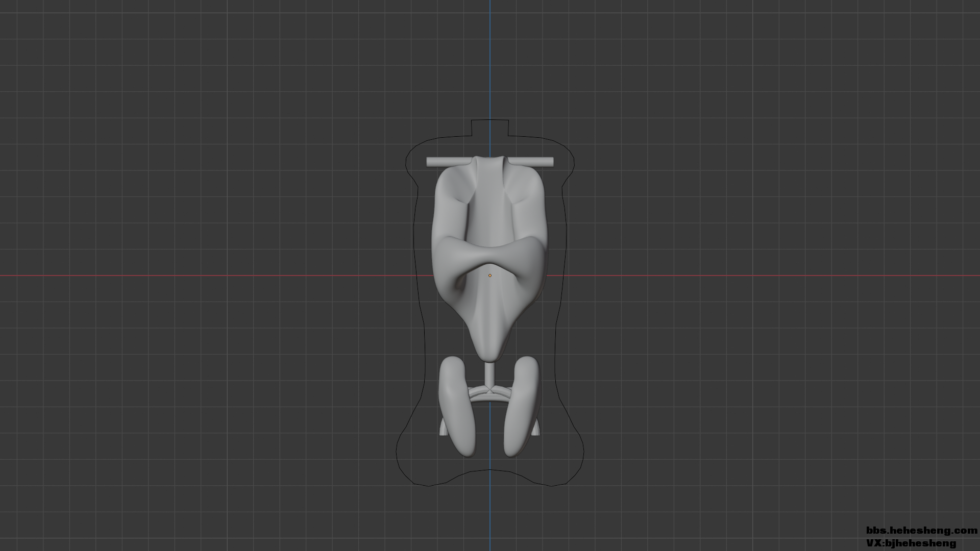This screenshot has width=980, height=551.
Task: Click the rectangular notch atop the outline
Action: tap(489, 127)
